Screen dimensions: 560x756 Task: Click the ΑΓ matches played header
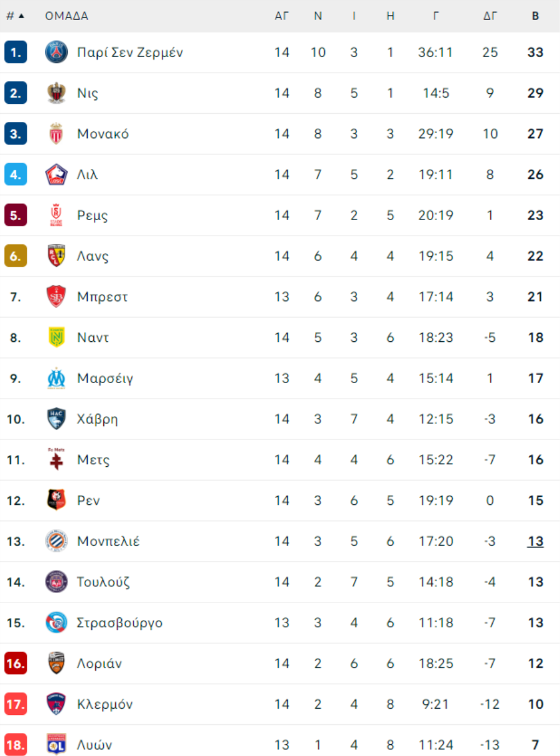pos(282,16)
